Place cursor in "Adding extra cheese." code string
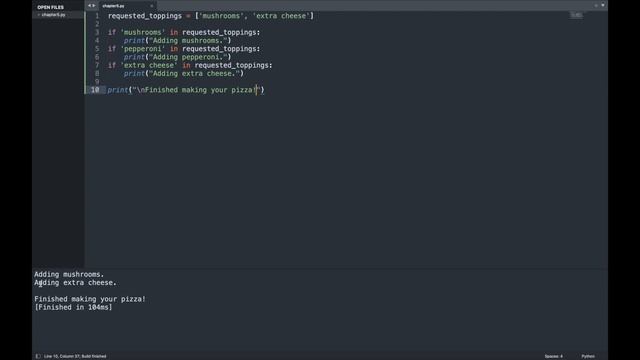 pyautogui.click(x=194, y=73)
